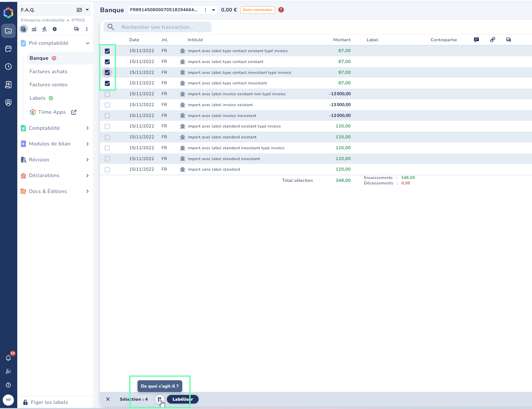Click the discussion column header icon
532x409 pixels.
[x=508, y=40]
